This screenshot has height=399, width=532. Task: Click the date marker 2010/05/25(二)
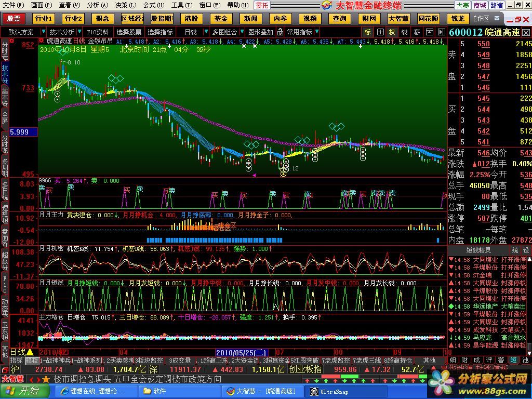pyautogui.click(x=242, y=353)
